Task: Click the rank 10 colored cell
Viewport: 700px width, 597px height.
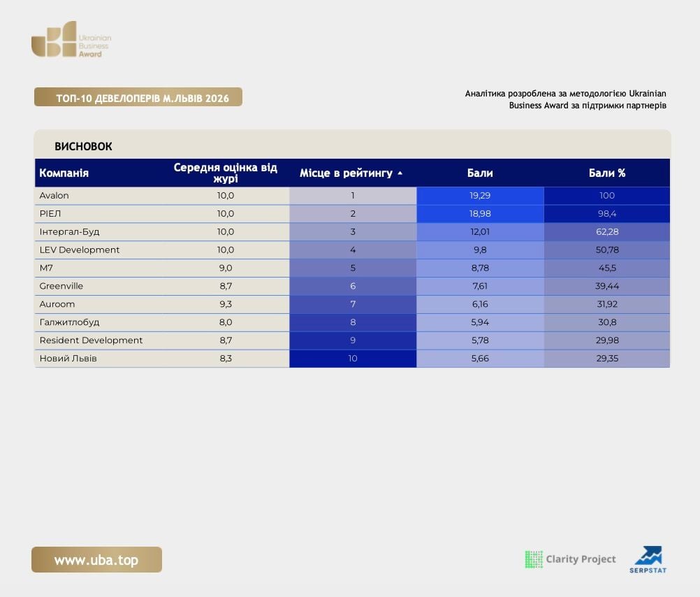Action: pyautogui.click(x=353, y=359)
